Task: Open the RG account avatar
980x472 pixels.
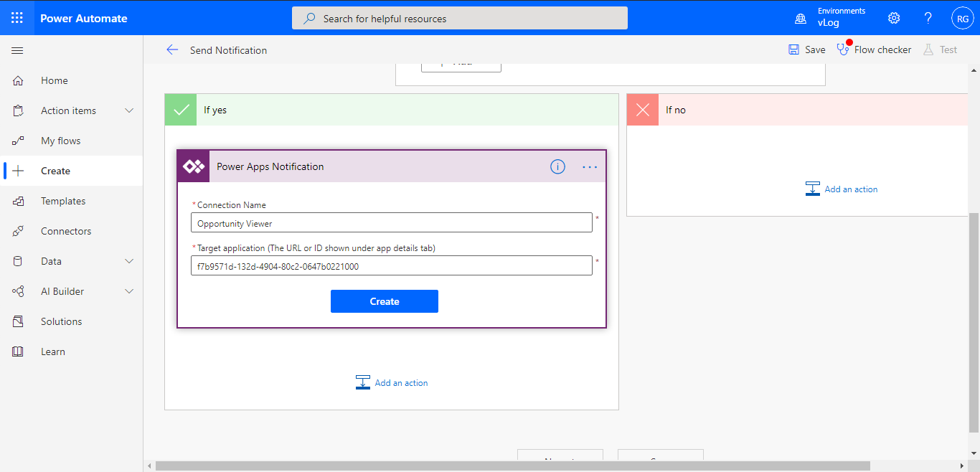Action: coord(963,19)
